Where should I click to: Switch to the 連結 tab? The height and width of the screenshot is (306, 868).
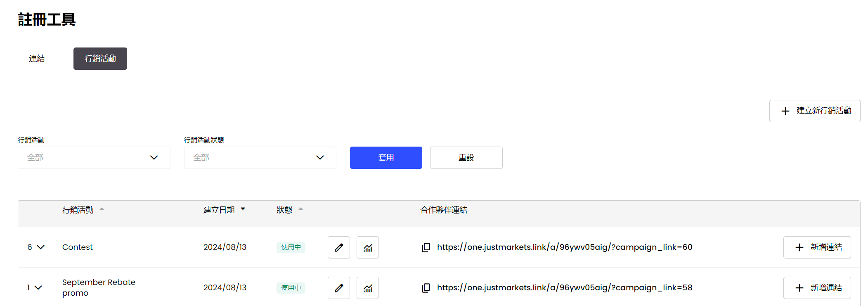(37, 59)
